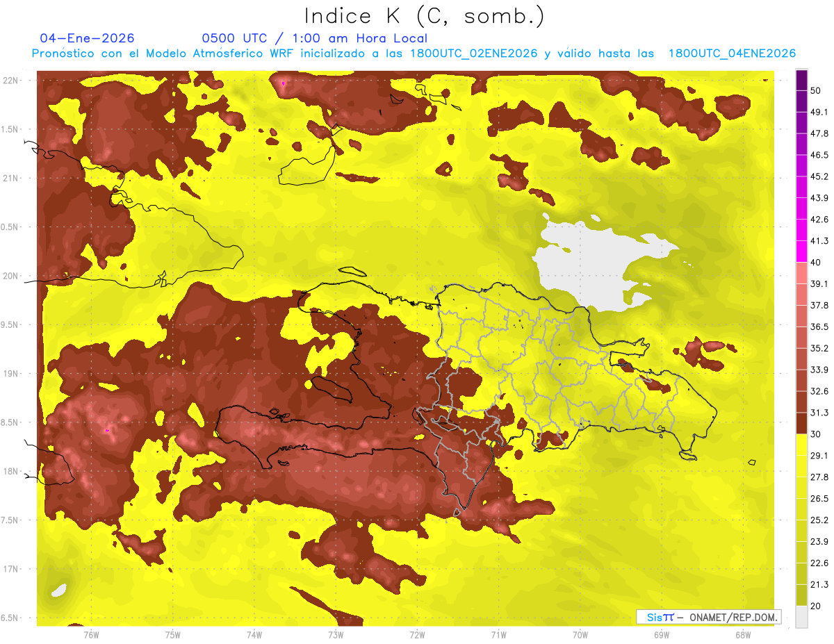Click the colorbar value "25.2"

[819, 520]
